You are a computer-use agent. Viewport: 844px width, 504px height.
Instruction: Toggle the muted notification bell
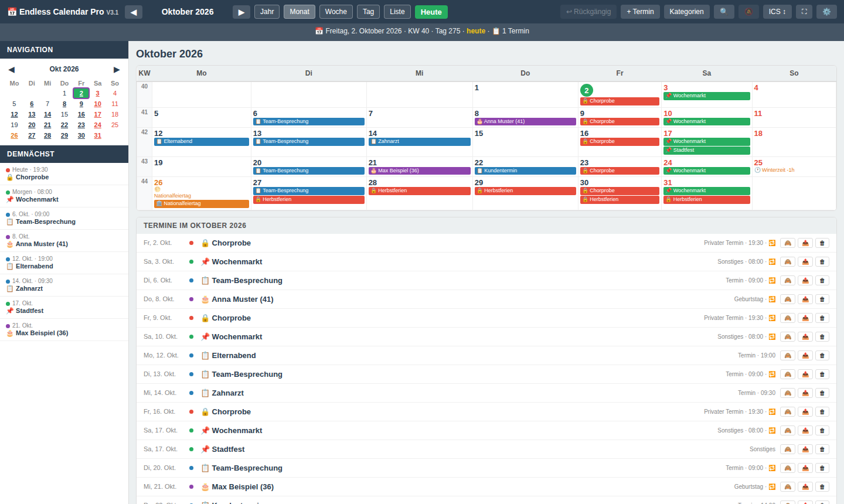point(748,12)
